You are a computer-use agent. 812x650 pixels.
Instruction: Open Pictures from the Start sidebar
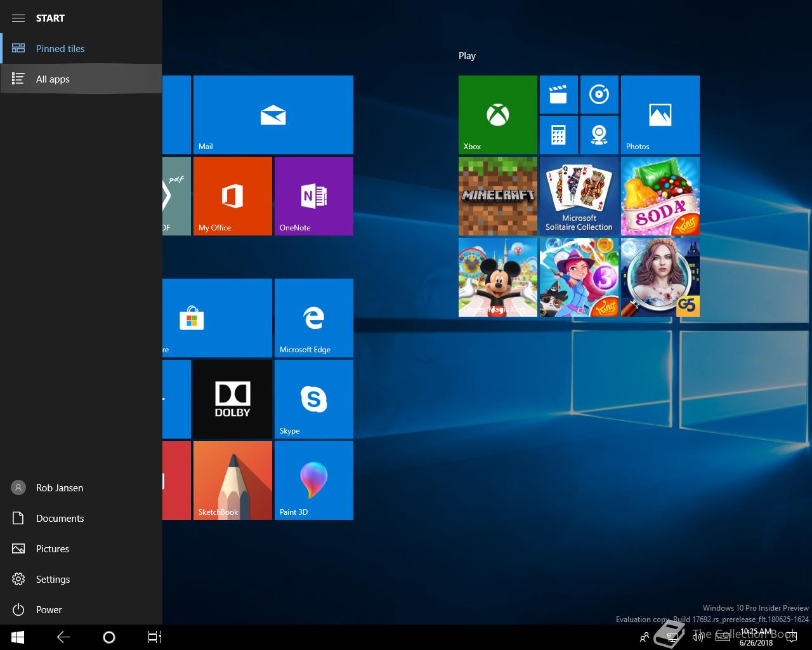coord(81,548)
